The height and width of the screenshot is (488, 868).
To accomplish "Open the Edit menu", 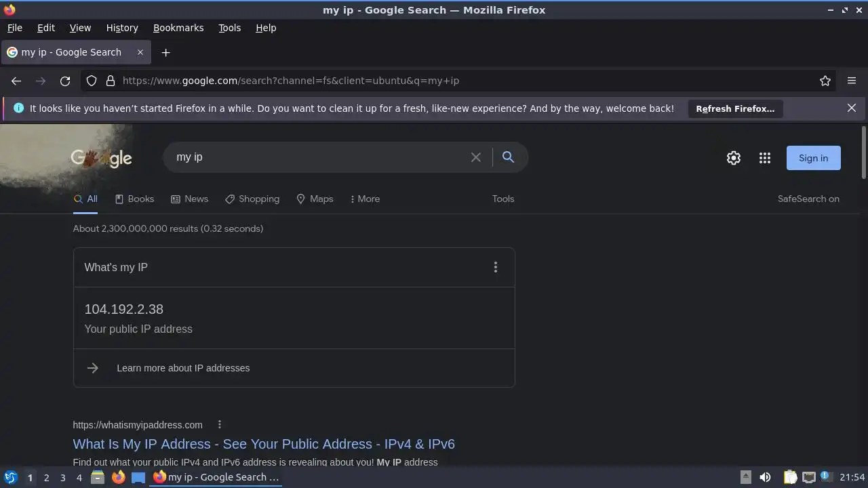I will pyautogui.click(x=46, y=28).
